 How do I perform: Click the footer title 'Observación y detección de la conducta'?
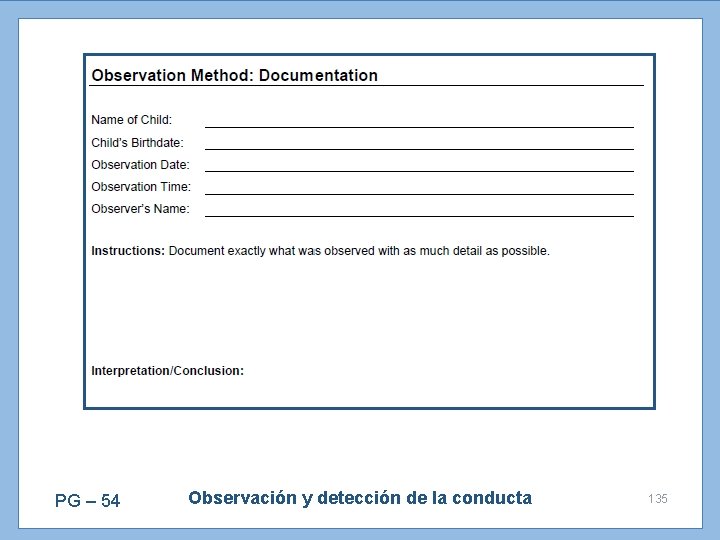(x=360, y=498)
